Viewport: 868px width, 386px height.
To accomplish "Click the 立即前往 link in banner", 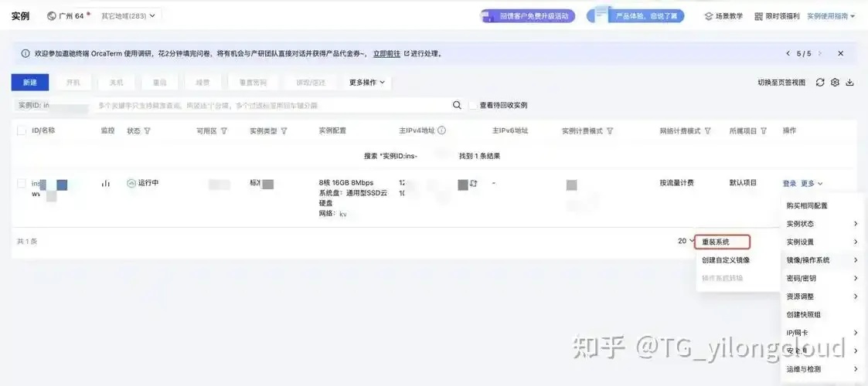I will tap(386, 53).
